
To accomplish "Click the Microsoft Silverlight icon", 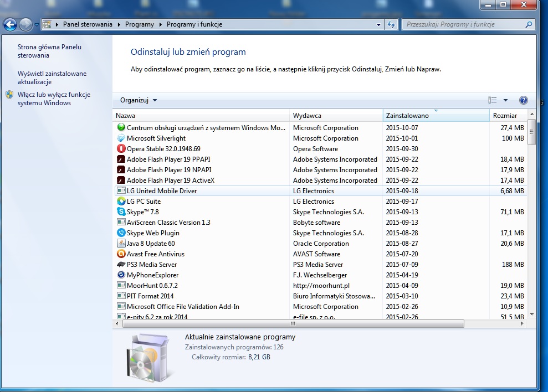I will [121, 138].
